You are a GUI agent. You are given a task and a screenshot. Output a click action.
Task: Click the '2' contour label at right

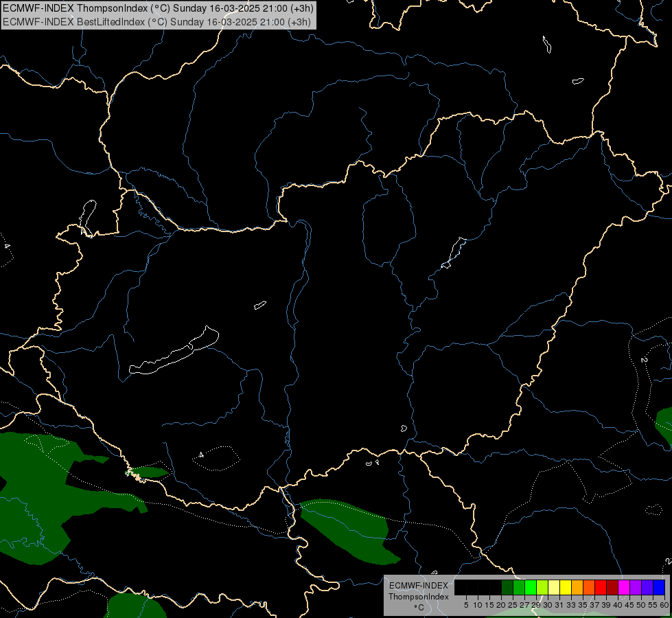pyautogui.click(x=644, y=360)
